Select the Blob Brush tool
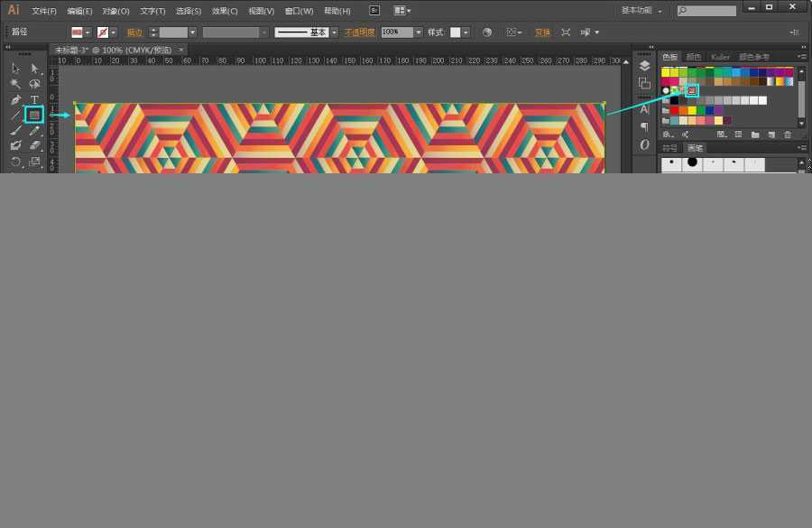 click(15, 146)
